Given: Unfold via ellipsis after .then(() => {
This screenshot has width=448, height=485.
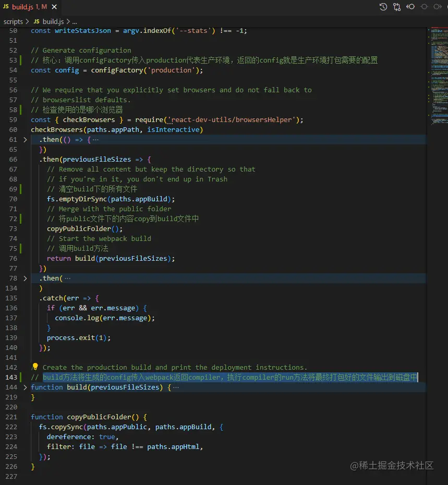Looking at the screenshot, I should tap(95, 140).
